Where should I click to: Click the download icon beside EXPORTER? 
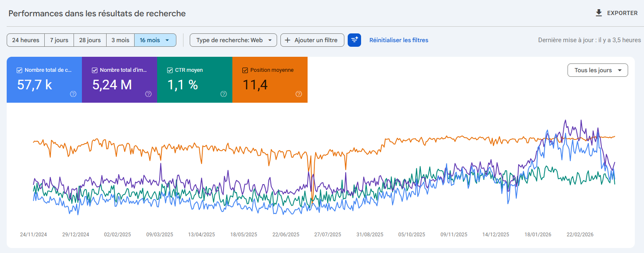598,13
